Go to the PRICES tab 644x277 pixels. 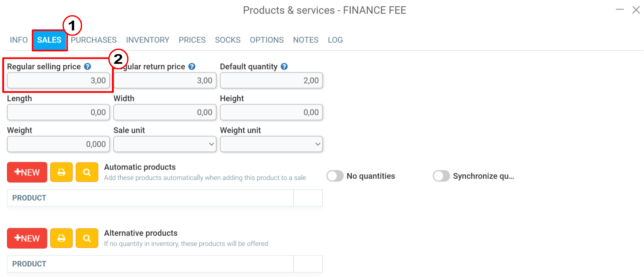click(192, 40)
